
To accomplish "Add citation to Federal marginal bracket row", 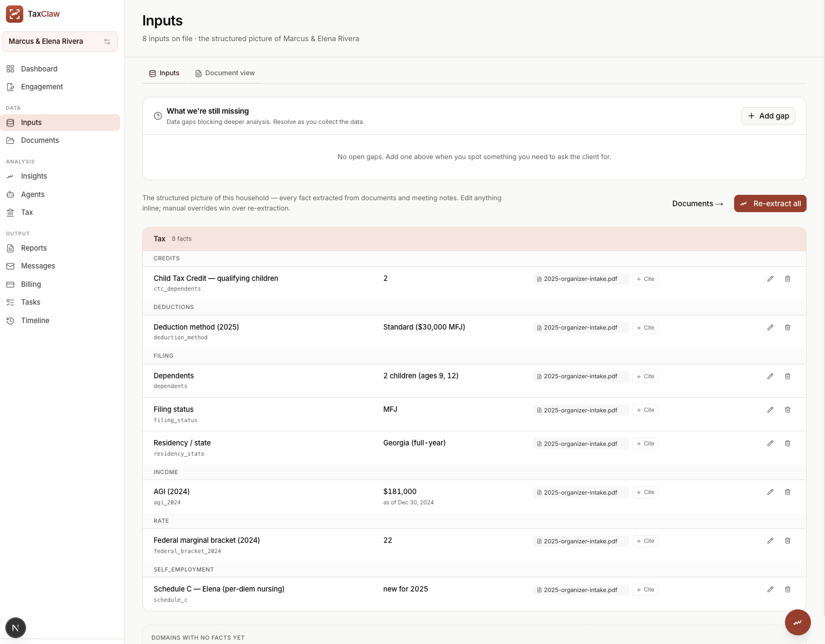I will [x=645, y=541].
